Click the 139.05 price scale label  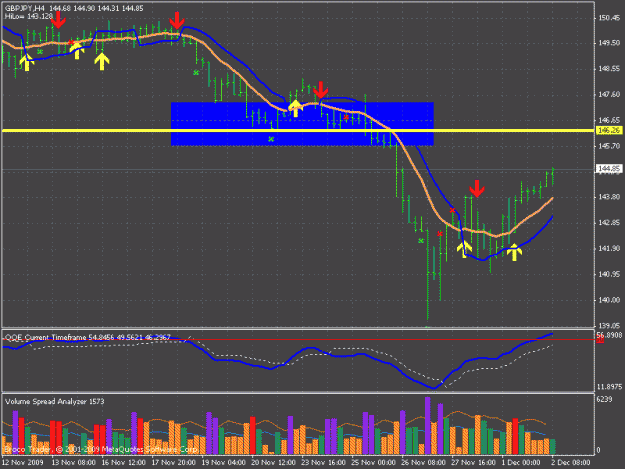(609, 325)
